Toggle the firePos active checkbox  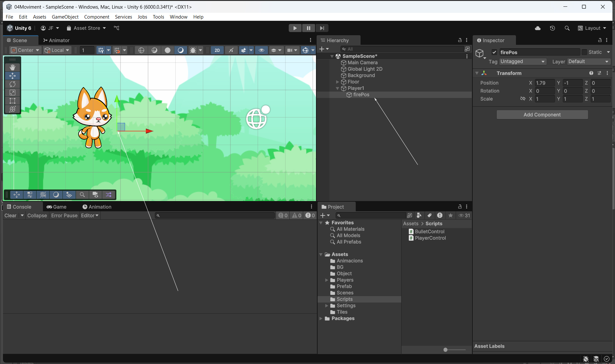(494, 52)
